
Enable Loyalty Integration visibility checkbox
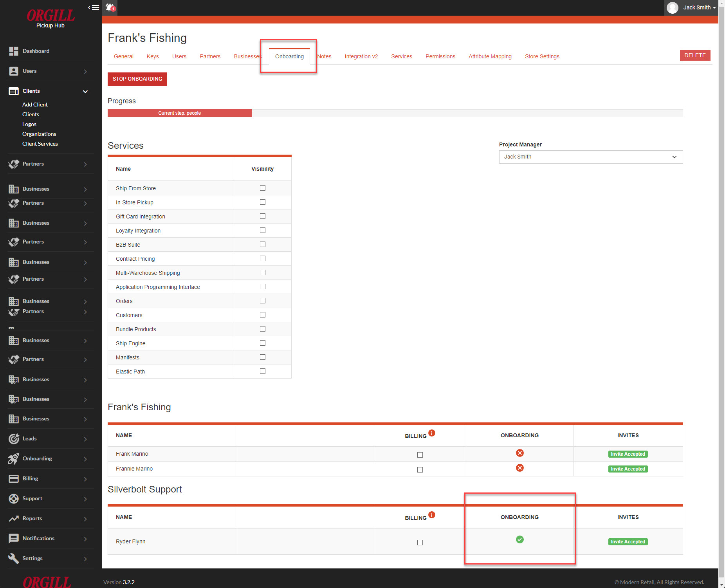point(263,230)
